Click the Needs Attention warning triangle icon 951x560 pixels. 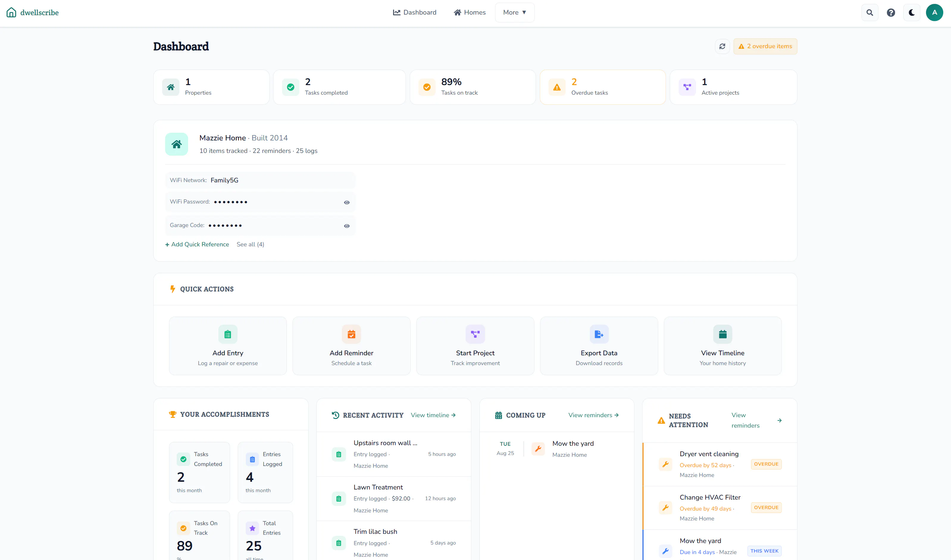[x=661, y=420]
